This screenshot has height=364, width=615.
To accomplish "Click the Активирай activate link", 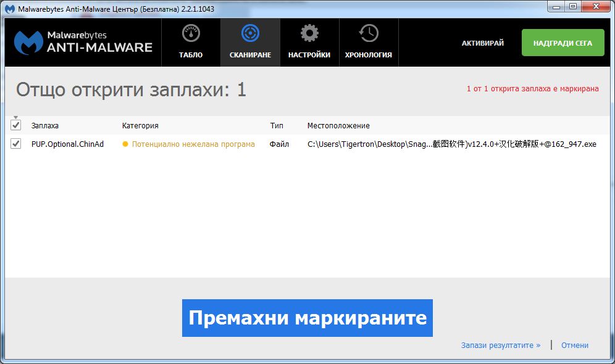I will (482, 43).
